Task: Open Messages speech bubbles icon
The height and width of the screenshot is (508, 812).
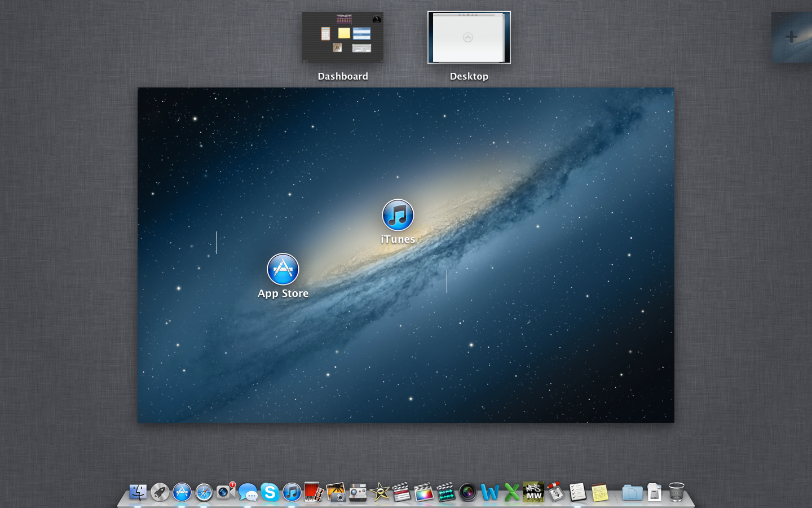Action: tap(248, 492)
